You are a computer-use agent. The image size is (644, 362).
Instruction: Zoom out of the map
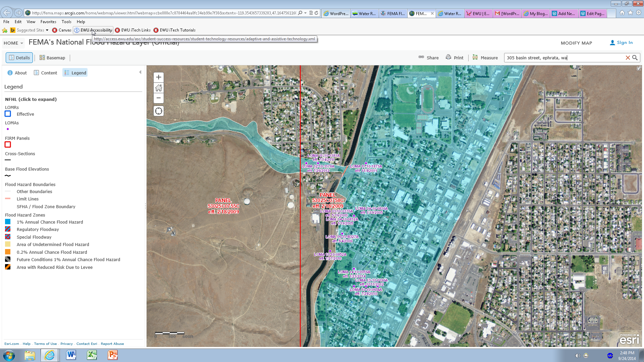pyautogui.click(x=159, y=98)
